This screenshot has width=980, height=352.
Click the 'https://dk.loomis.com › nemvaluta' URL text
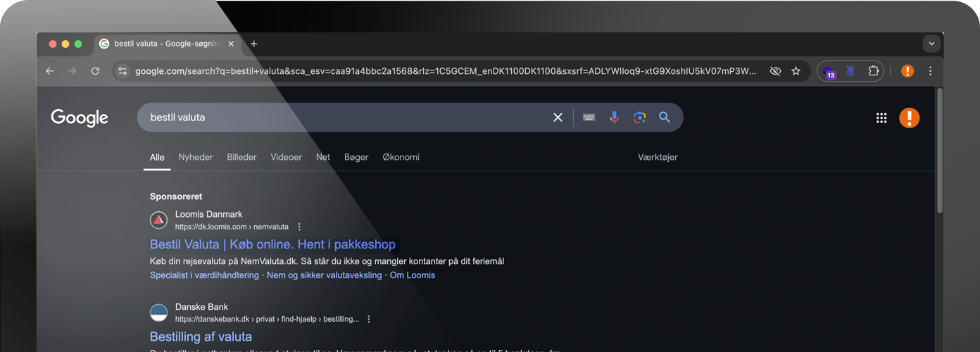[232, 227]
